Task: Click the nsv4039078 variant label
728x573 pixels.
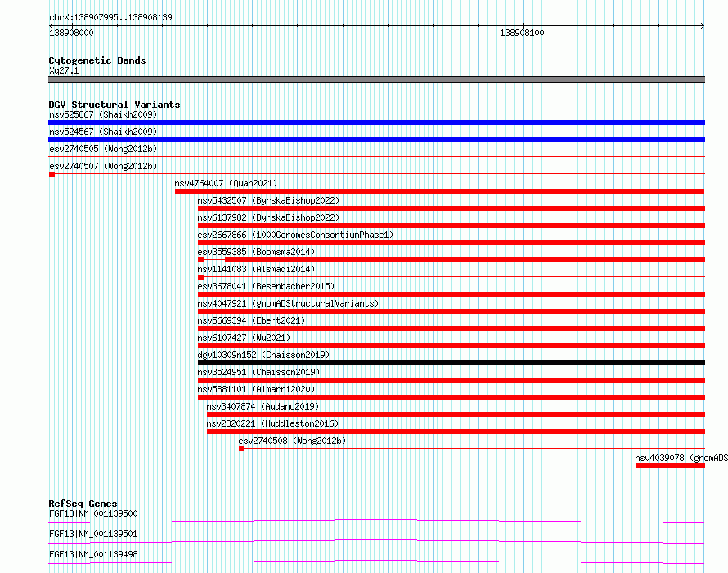Action: tap(681, 458)
